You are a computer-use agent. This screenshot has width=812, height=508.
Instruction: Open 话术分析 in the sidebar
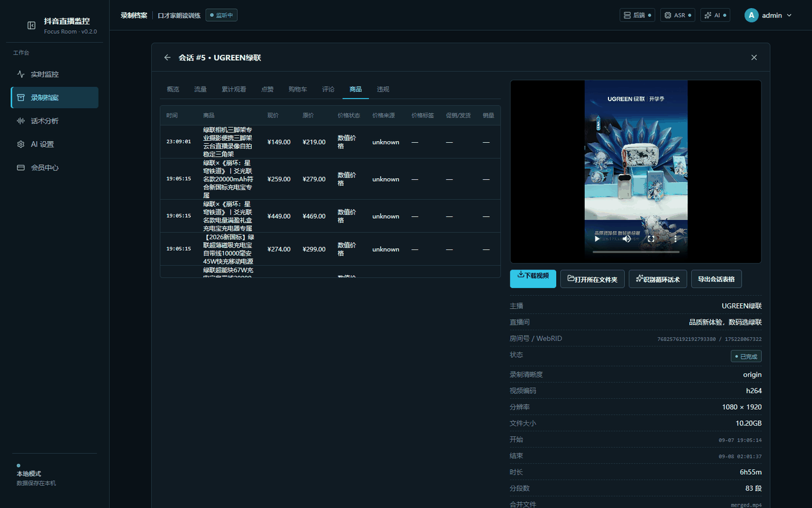coord(55,121)
